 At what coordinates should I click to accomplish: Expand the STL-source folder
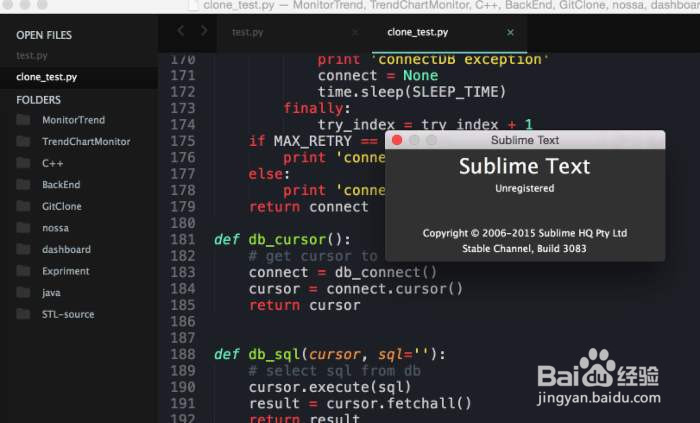[x=68, y=314]
